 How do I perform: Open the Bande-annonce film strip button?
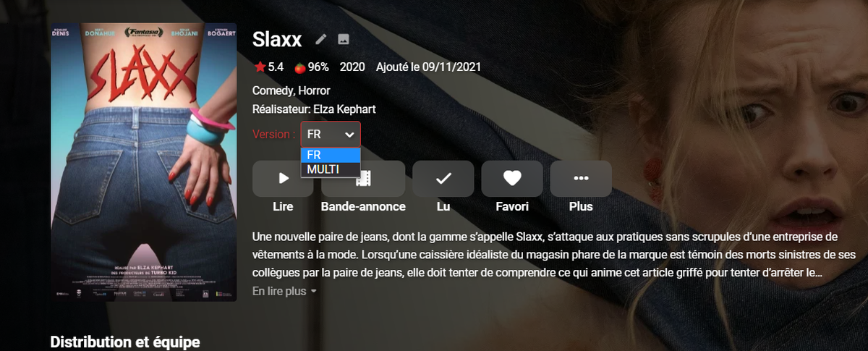(363, 178)
